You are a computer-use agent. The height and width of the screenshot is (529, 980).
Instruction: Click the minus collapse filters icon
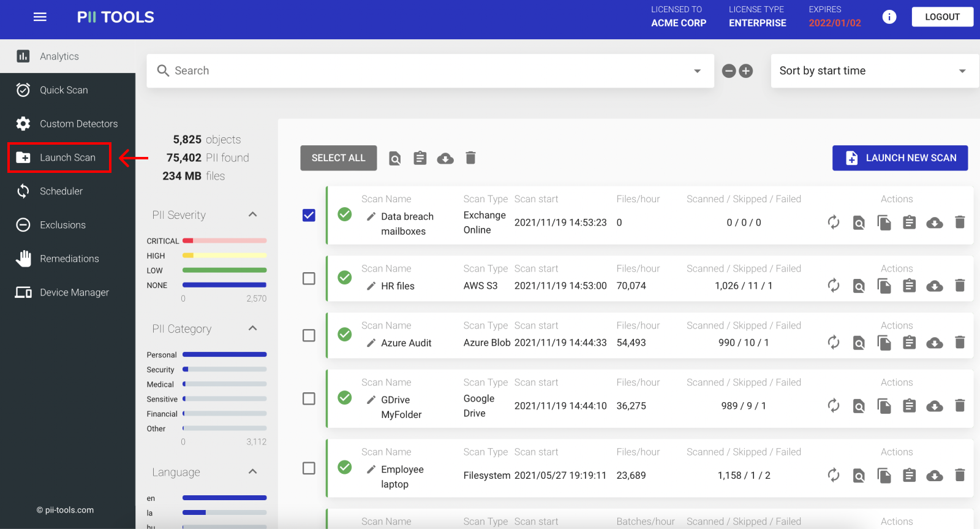point(729,71)
